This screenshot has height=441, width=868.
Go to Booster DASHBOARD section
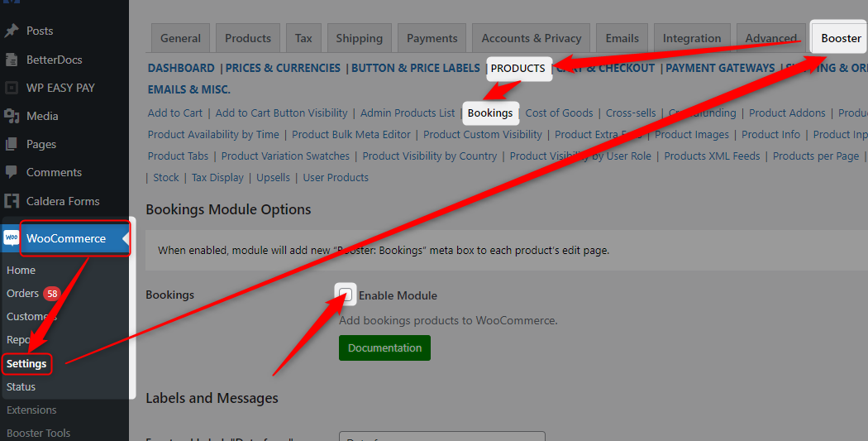point(181,68)
